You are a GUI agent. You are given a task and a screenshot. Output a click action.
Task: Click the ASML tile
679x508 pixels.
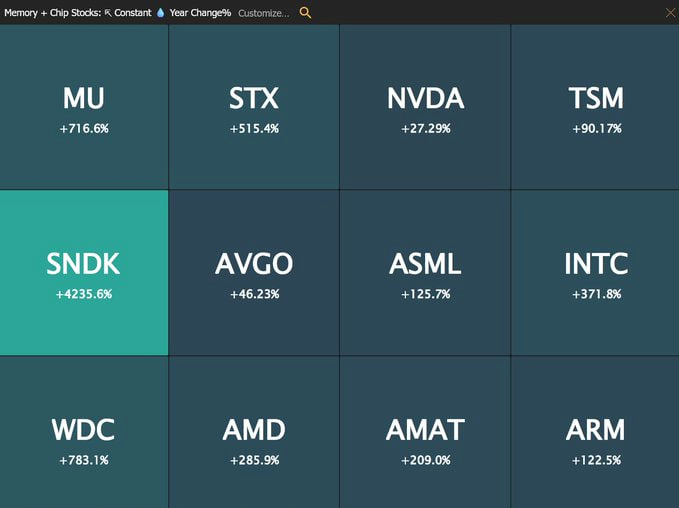click(425, 273)
